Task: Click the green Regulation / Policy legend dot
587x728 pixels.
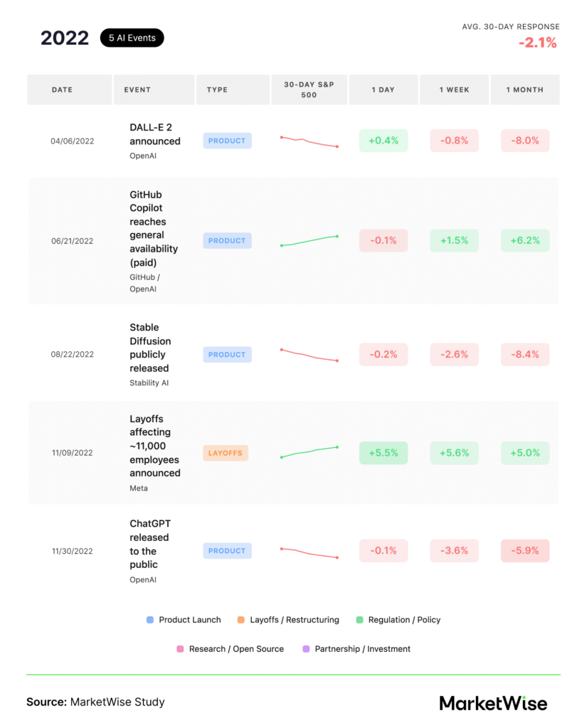Action: click(360, 620)
